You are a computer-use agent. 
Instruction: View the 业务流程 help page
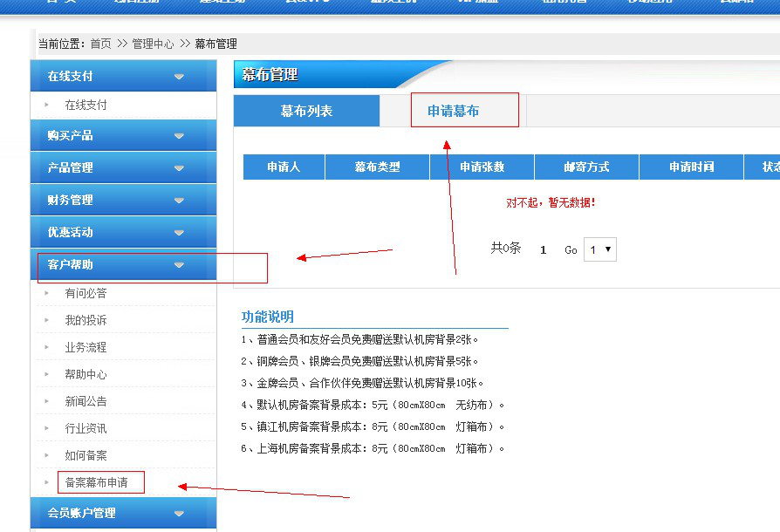pyautogui.click(x=86, y=347)
